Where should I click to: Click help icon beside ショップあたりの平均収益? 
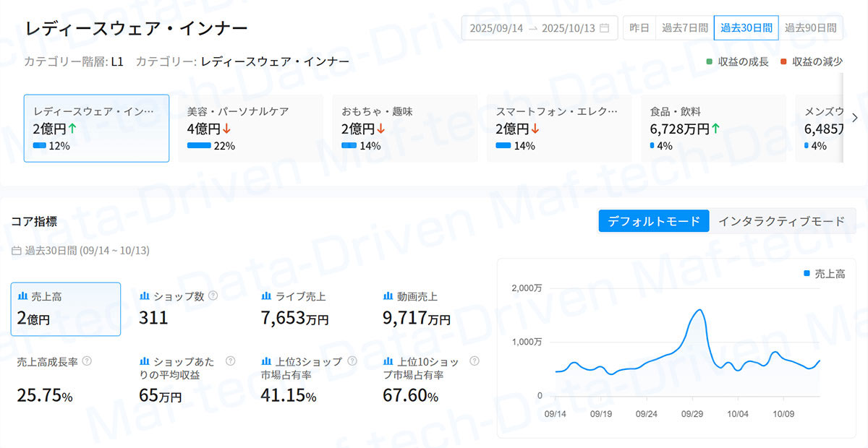231,361
